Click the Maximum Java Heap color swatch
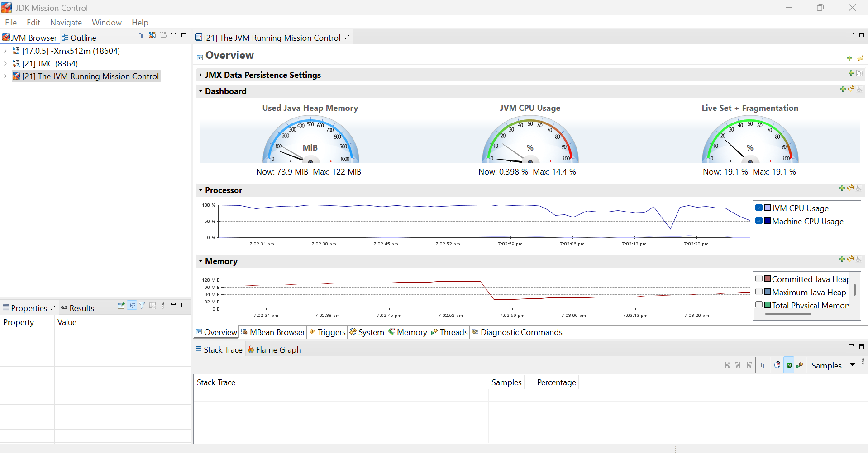 pyautogui.click(x=768, y=292)
